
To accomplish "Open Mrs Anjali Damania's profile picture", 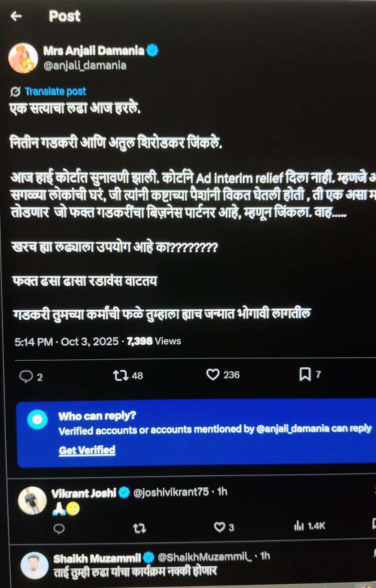I will (x=23, y=58).
